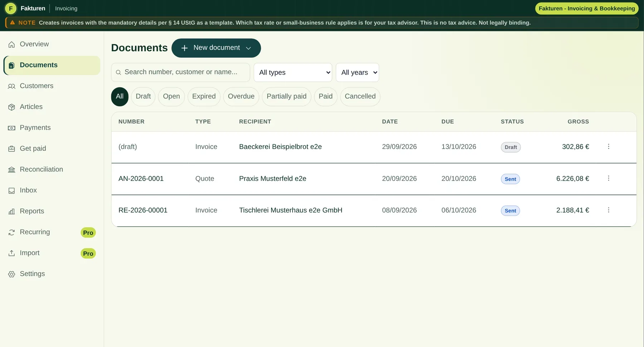Open Settings via its gear icon
This screenshot has width=644, height=347.
point(12,274)
